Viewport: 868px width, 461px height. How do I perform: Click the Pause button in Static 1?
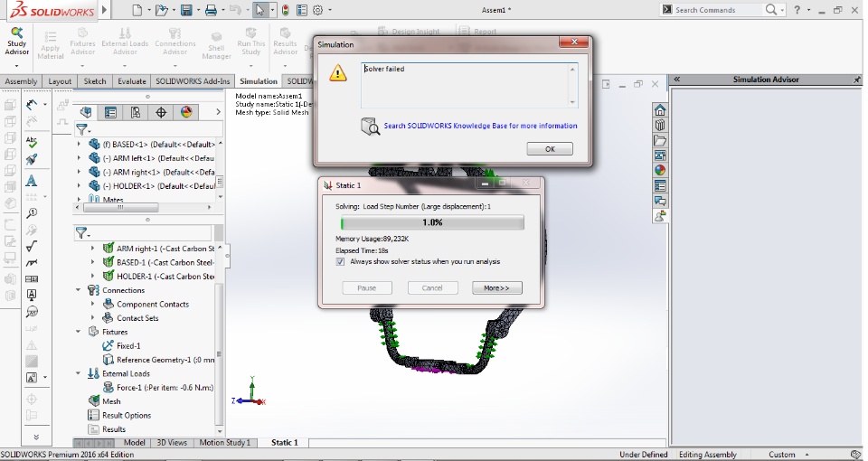point(366,287)
